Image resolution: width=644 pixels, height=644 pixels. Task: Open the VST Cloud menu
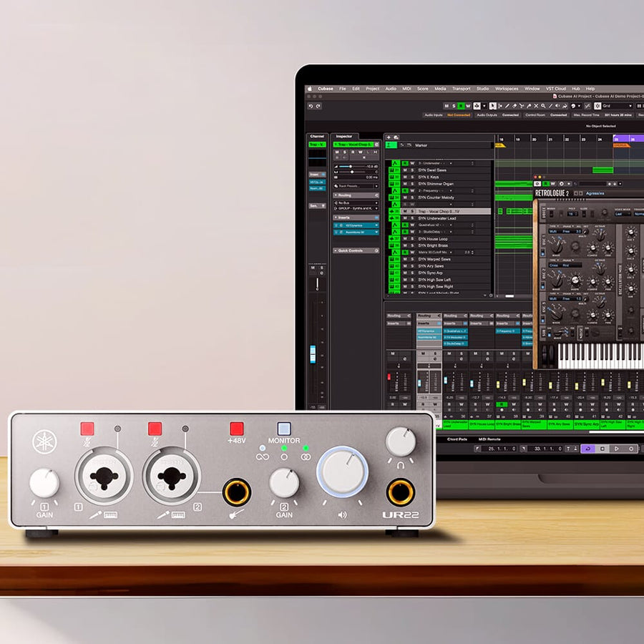tap(556, 89)
